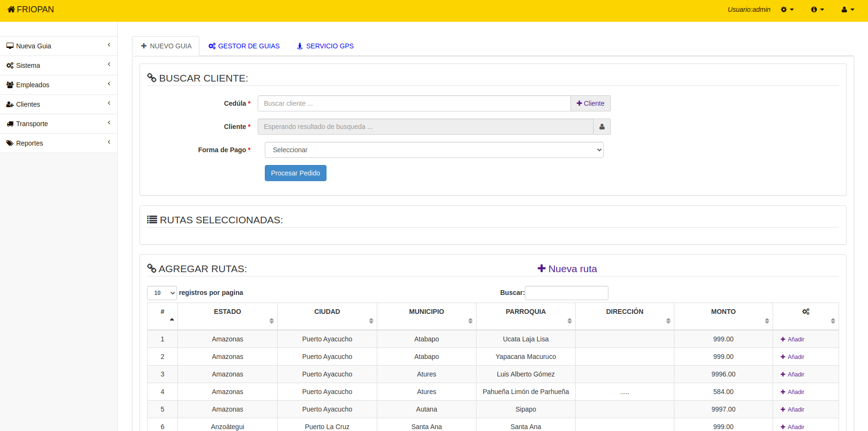Click the FRIOPAN home icon

11,9
